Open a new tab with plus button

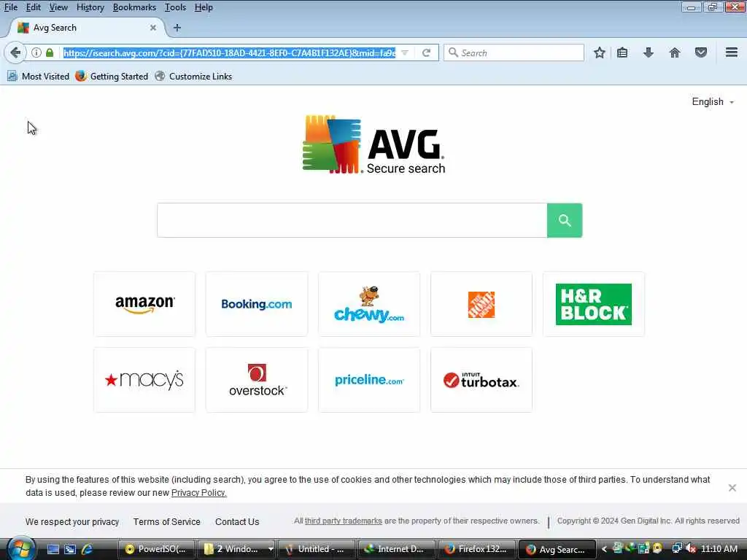(177, 28)
